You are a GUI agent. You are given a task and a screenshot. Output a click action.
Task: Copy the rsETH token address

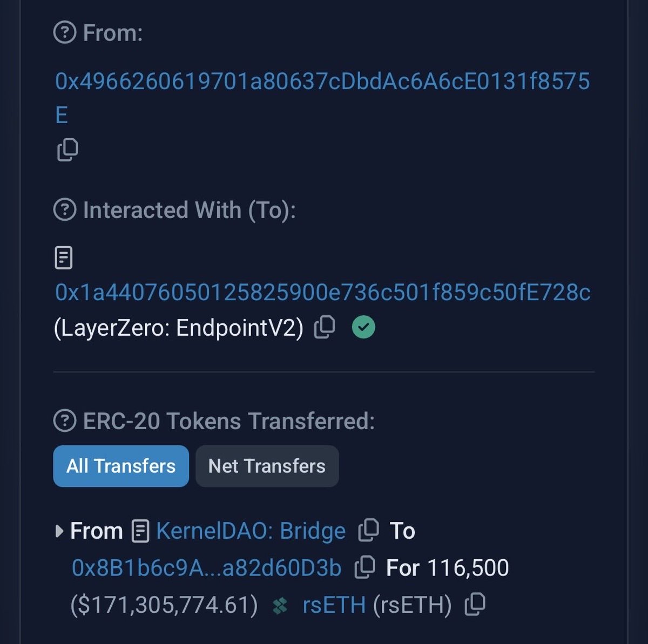pos(475,604)
